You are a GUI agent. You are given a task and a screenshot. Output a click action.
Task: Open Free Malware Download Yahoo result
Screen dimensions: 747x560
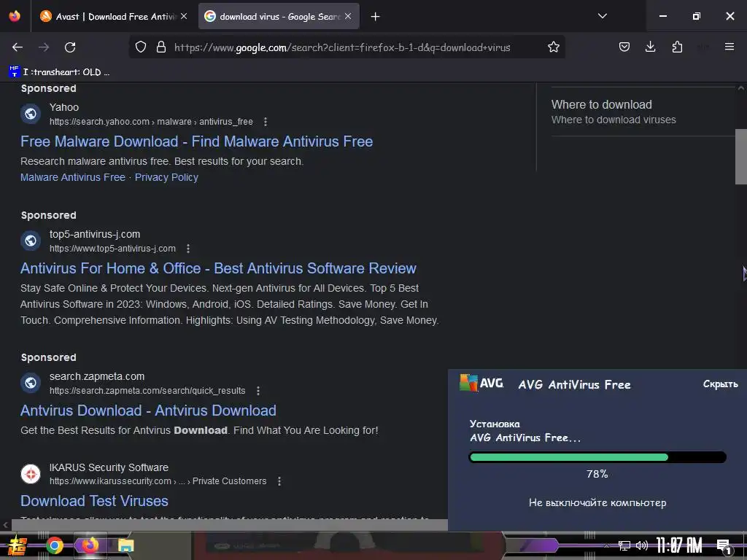tap(196, 141)
